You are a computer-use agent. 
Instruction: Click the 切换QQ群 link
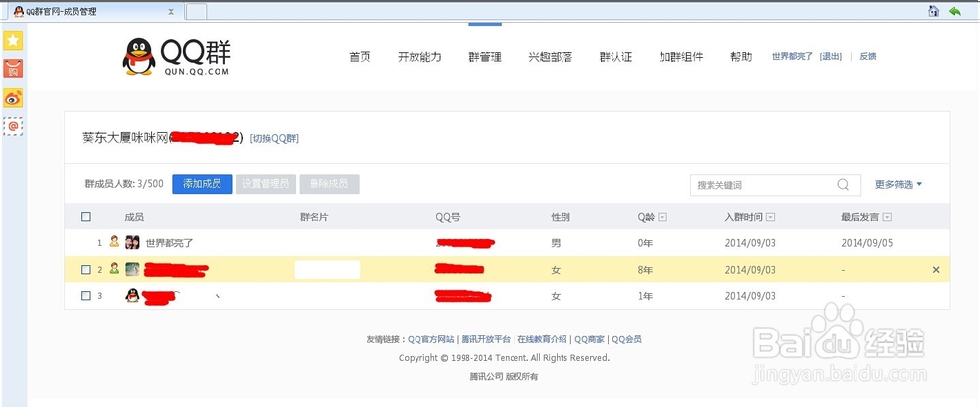[x=273, y=139]
